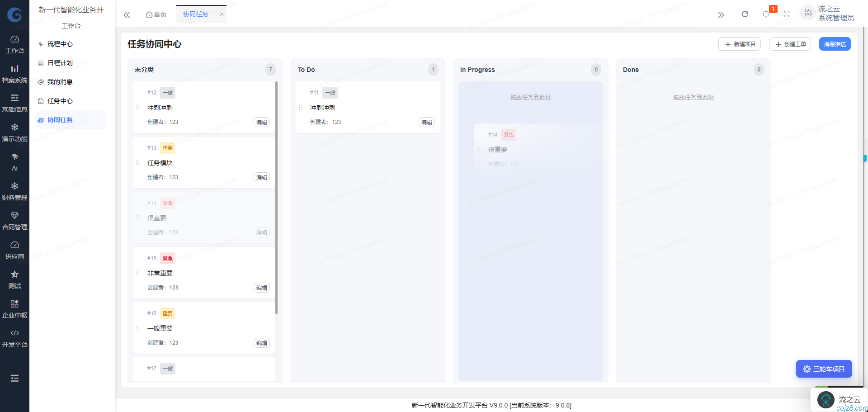The width and height of the screenshot is (868, 412).
Task: Switch to the 首页 tab
Action: coord(156,14)
